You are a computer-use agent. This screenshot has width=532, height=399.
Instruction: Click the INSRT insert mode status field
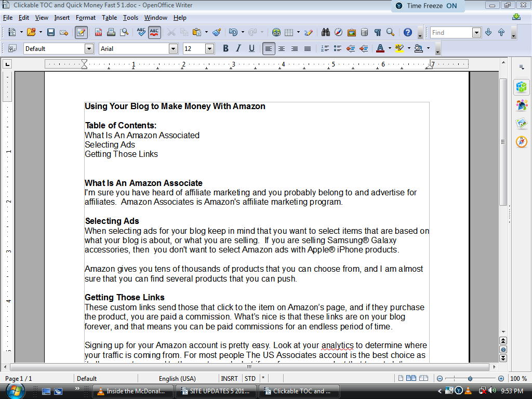click(229, 378)
